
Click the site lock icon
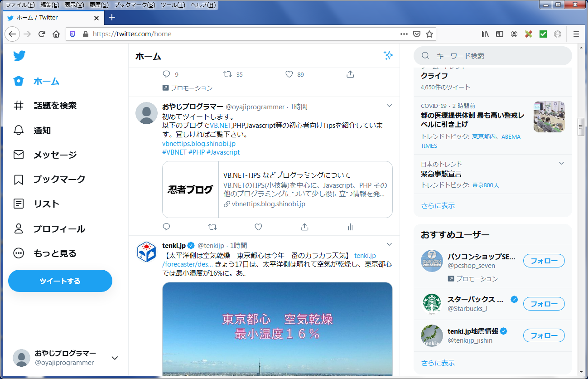(85, 34)
